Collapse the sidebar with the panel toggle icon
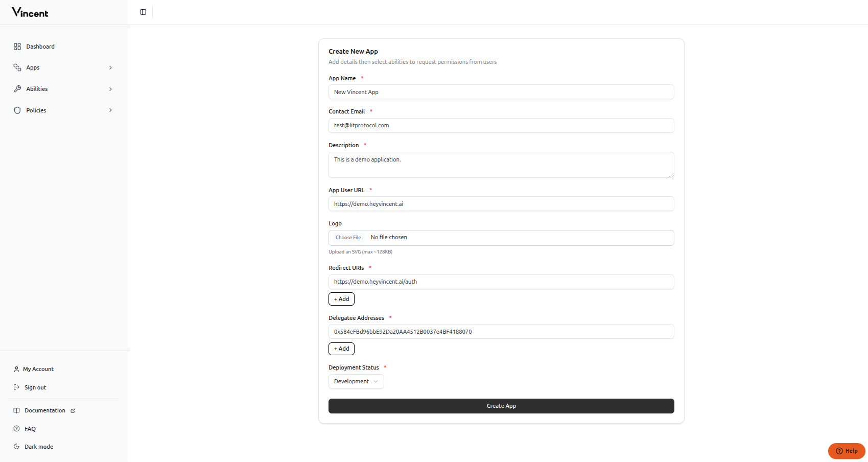The height and width of the screenshot is (462, 868). coord(143,12)
